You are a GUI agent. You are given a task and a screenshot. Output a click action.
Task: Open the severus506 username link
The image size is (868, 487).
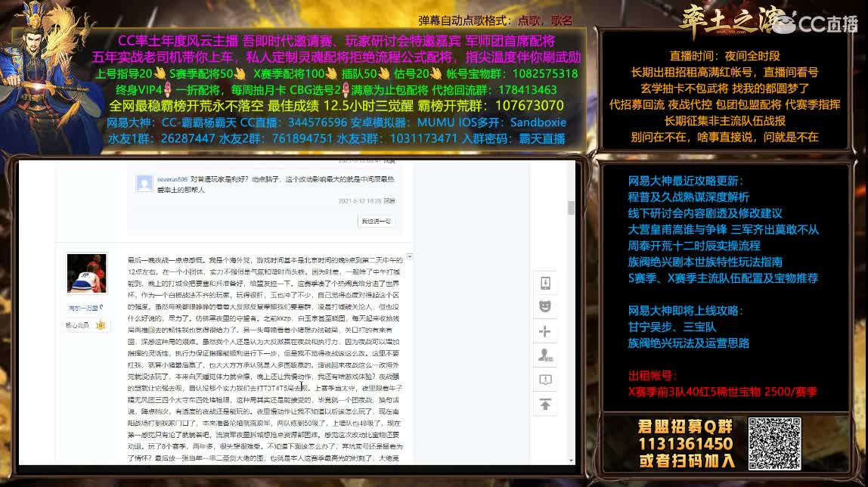point(172,179)
